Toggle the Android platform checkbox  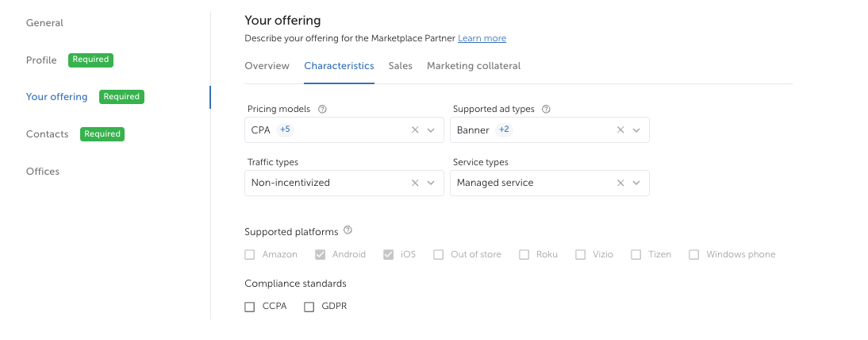click(x=321, y=255)
